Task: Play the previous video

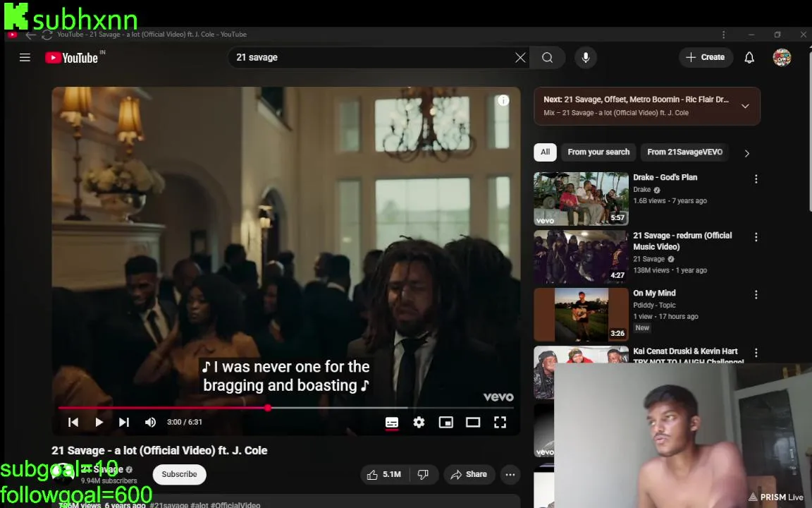Action: (73, 422)
